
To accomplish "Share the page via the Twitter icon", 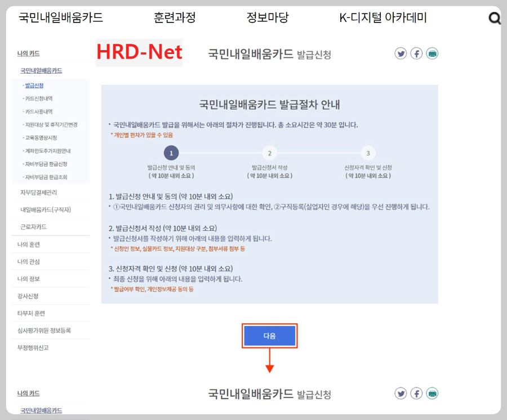I will [x=401, y=53].
